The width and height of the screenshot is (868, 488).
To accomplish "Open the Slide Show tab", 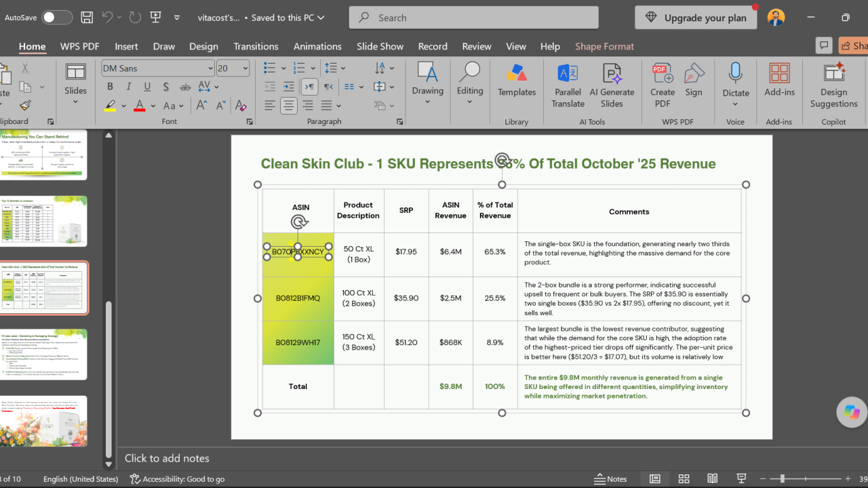I will point(380,46).
